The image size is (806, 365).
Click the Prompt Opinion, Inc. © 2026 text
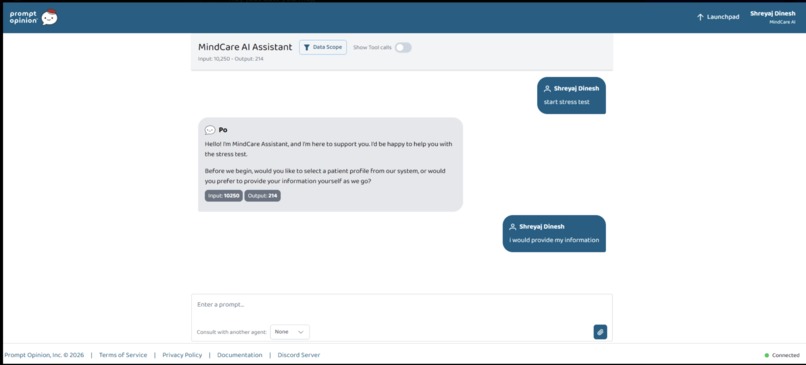pos(44,355)
